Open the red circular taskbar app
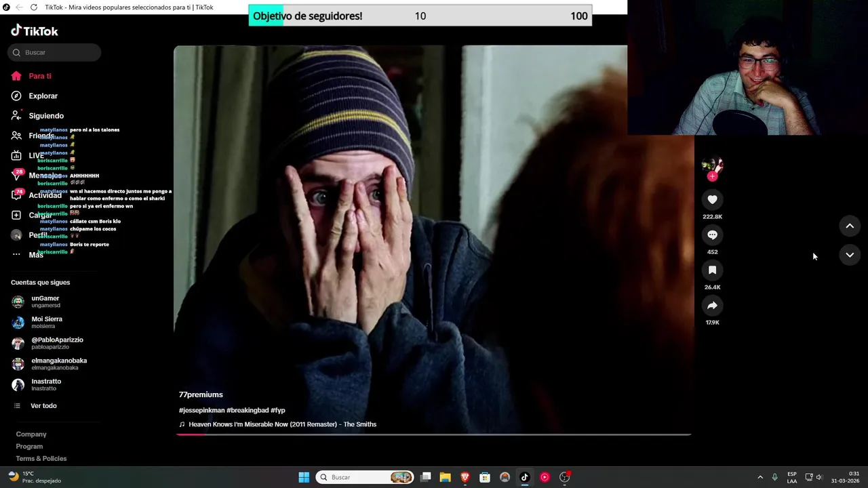The width and height of the screenshot is (868, 488). click(x=545, y=477)
